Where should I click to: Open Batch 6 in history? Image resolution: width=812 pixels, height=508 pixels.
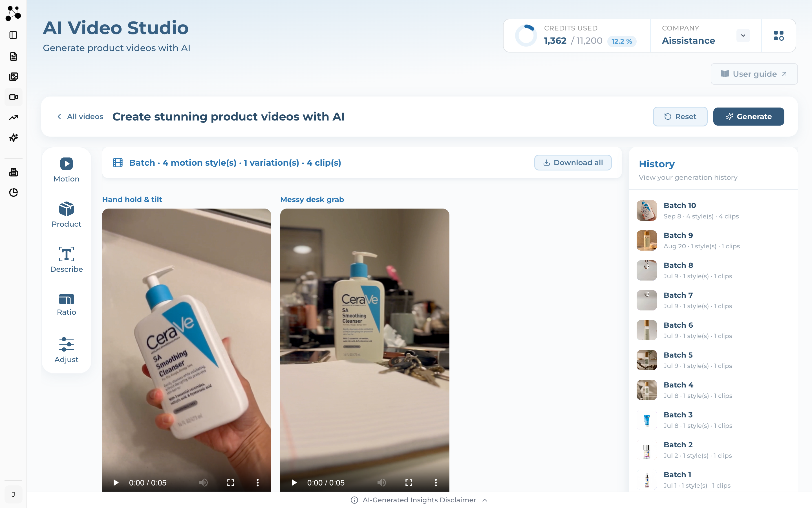[713, 330]
